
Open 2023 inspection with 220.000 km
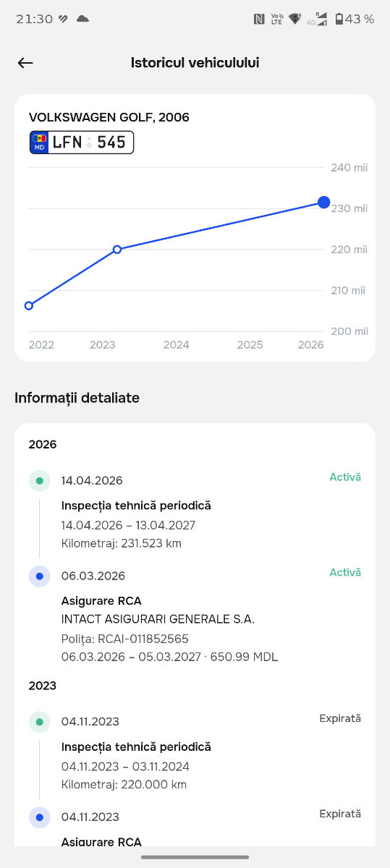tap(195, 752)
